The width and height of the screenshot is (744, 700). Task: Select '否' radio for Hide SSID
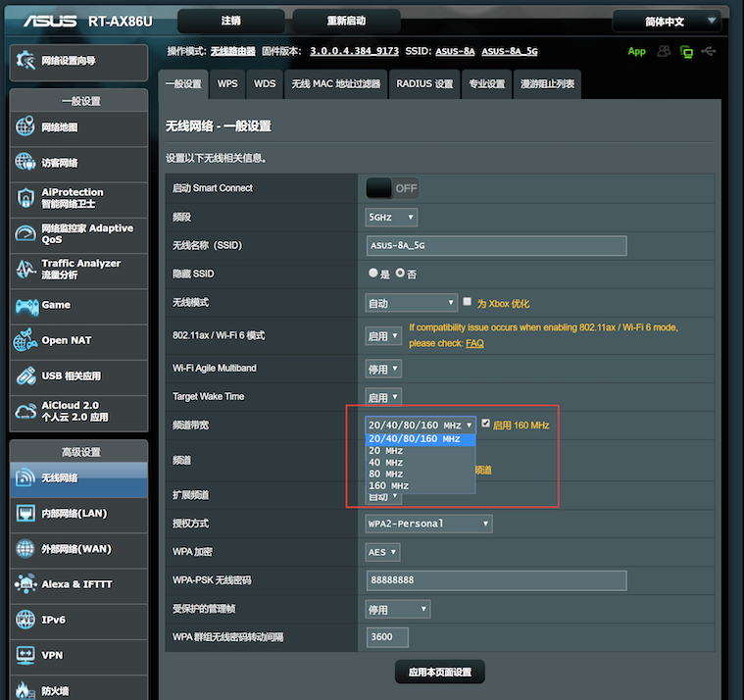click(400, 273)
